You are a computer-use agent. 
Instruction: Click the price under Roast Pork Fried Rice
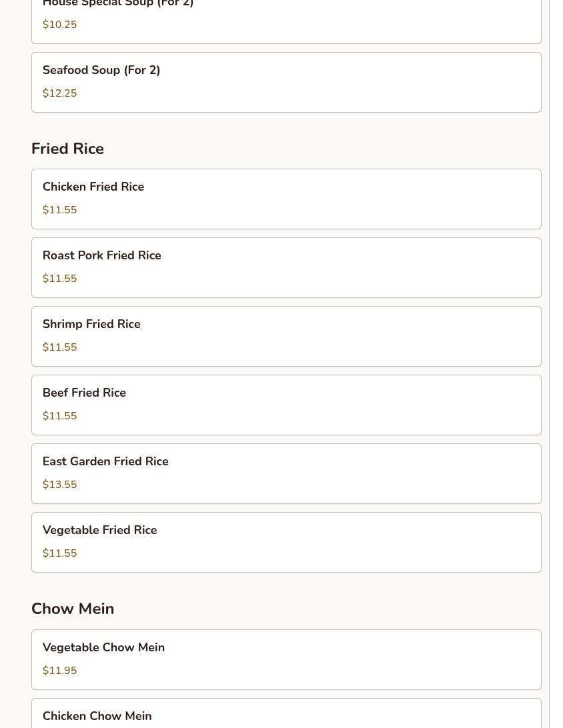tap(60, 279)
